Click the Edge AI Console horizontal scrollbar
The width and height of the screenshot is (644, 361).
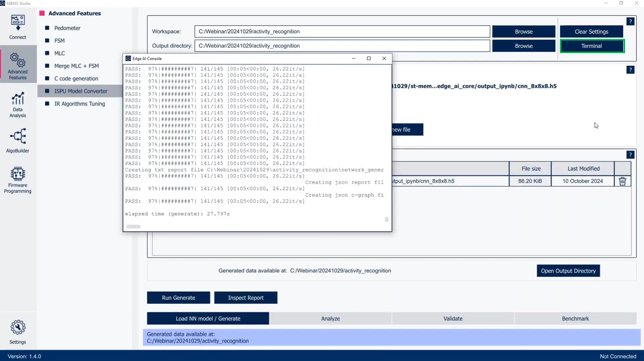point(133,226)
